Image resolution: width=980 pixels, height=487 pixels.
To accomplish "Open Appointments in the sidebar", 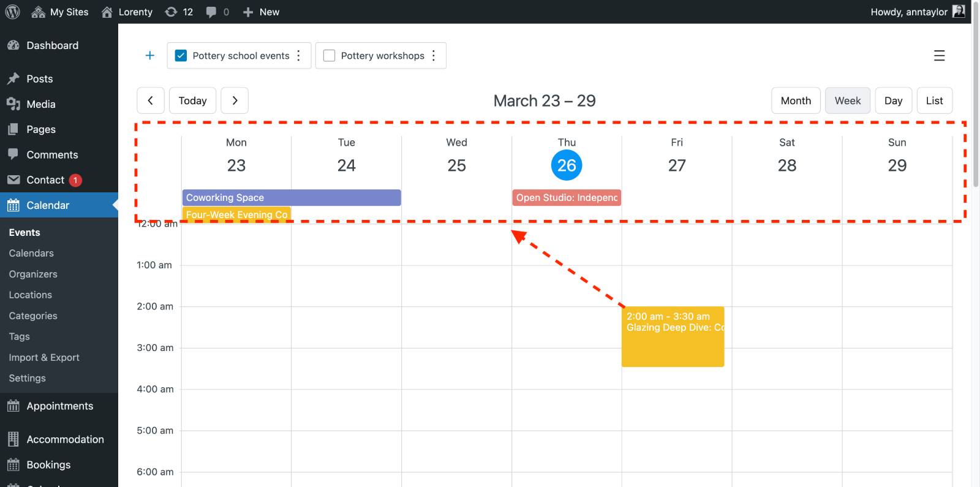I will tap(59, 406).
